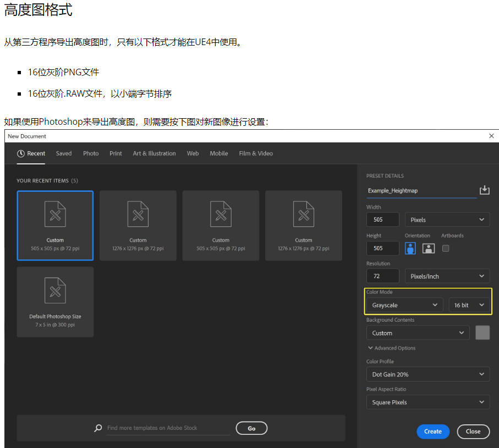Click the save preset icon beside Example_Heightmap
The height and width of the screenshot is (448, 499).
click(x=484, y=190)
